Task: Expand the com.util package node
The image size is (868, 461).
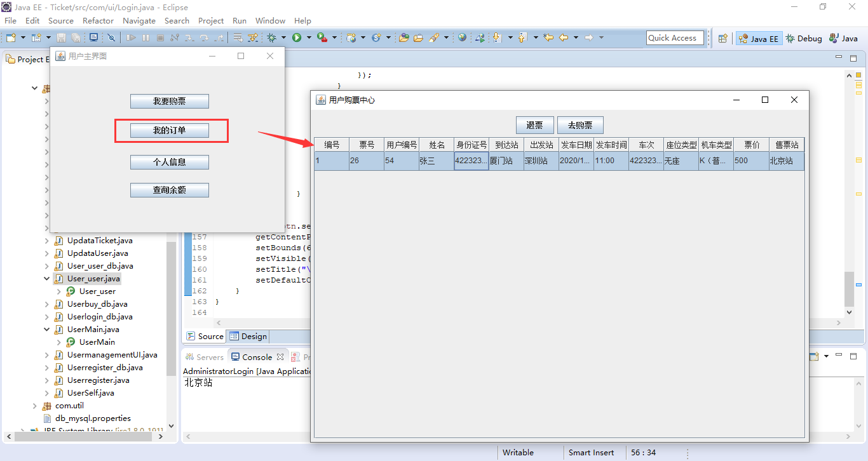Action: [35, 406]
